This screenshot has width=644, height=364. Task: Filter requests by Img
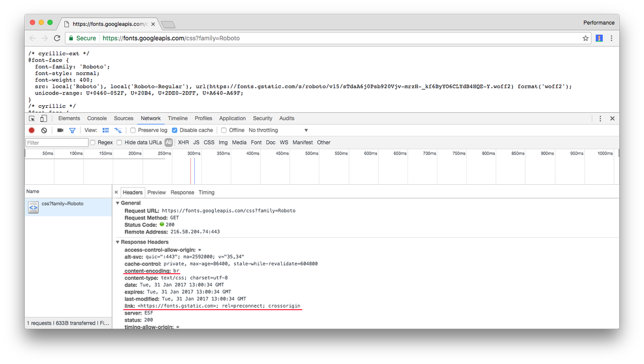[x=223, y=143]
